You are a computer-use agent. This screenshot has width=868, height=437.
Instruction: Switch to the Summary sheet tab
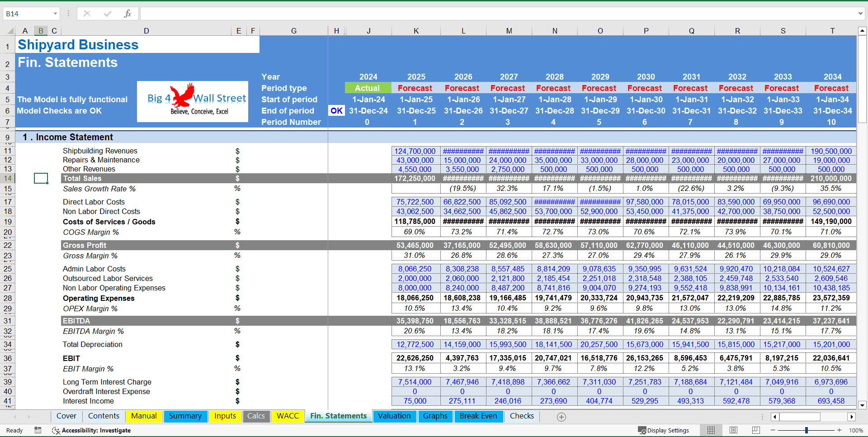(x=185, y=416)
